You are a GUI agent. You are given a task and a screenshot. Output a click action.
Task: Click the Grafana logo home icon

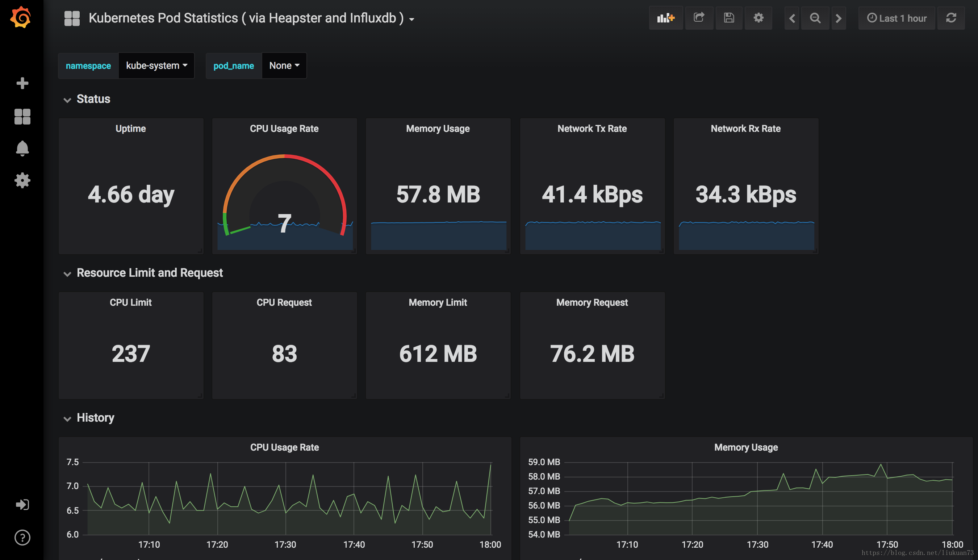tap(21, 17)
